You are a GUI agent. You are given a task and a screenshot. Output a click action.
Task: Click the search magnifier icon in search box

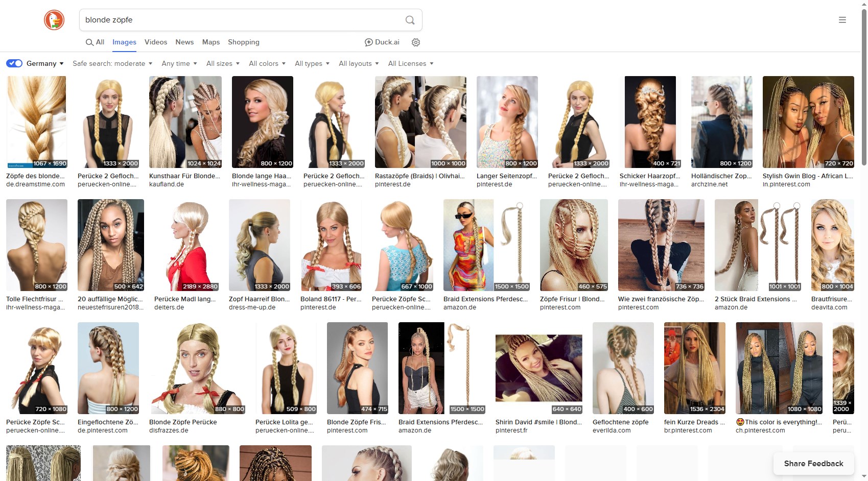click(410, 20)
